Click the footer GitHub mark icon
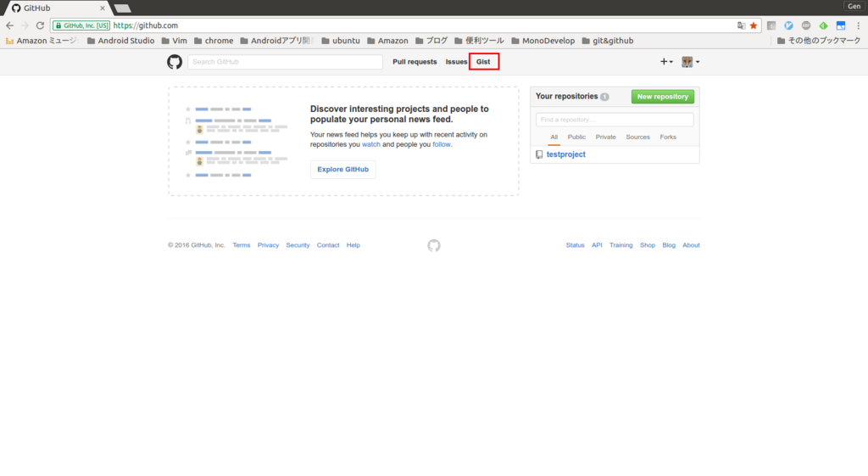Viewport: 868px width, 476px height. coord(434,245)
